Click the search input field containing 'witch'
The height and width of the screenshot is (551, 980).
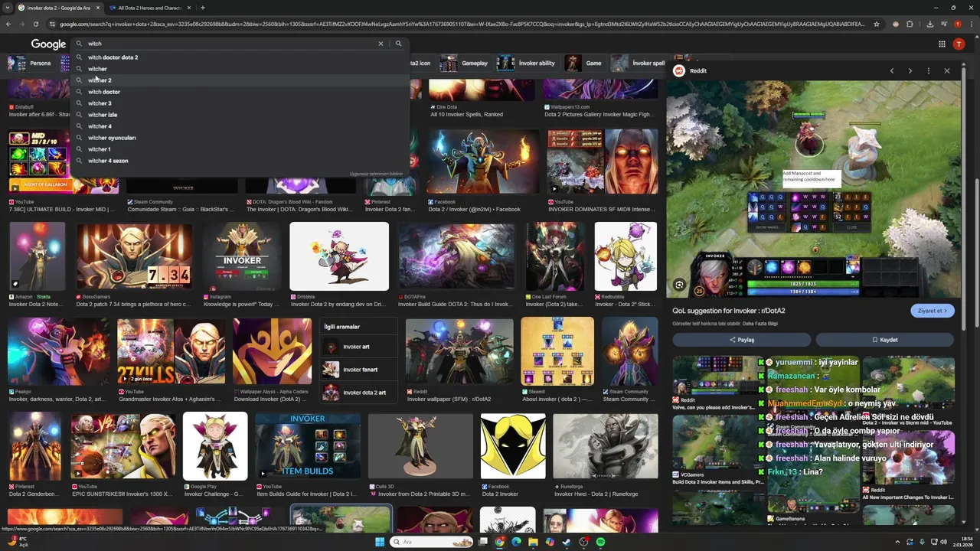tap(230, 44)
